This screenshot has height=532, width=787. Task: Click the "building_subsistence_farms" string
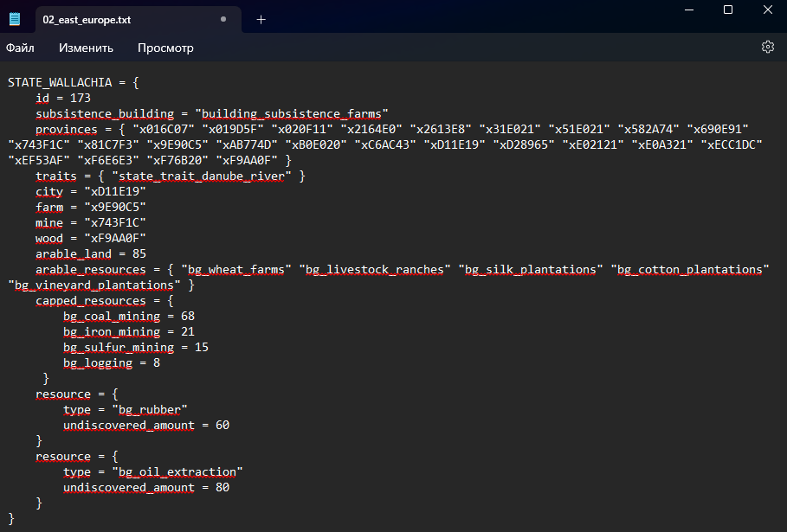[x=292, y=114]
